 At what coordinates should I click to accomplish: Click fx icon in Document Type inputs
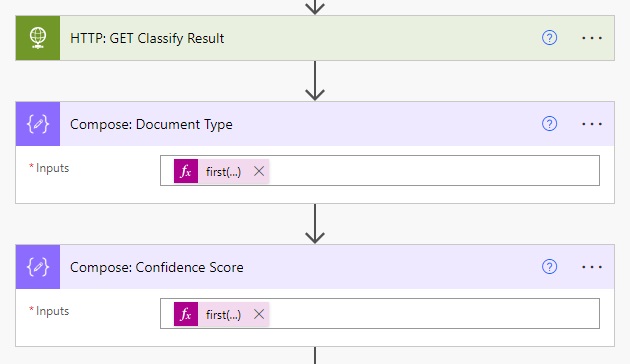186,171
